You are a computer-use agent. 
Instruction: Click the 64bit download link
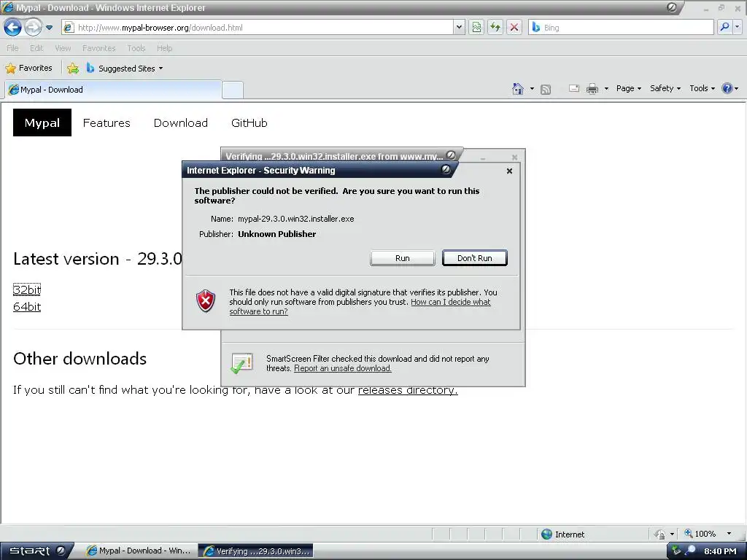click(27, 307)
